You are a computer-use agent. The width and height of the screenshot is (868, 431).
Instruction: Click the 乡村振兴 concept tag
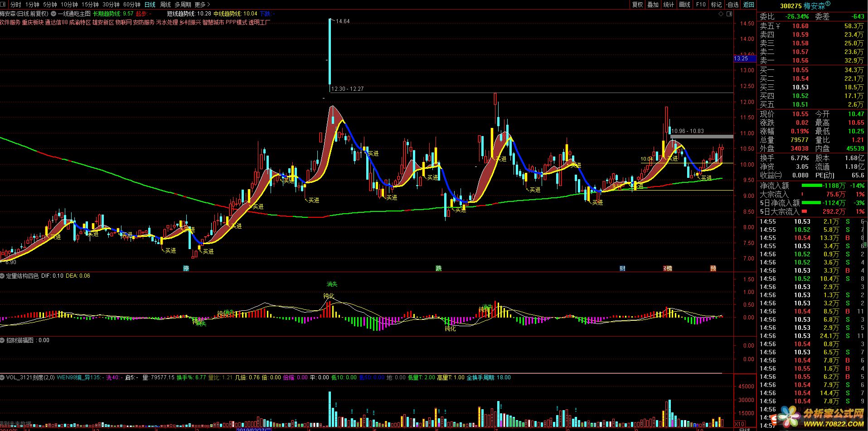[190, 22]
